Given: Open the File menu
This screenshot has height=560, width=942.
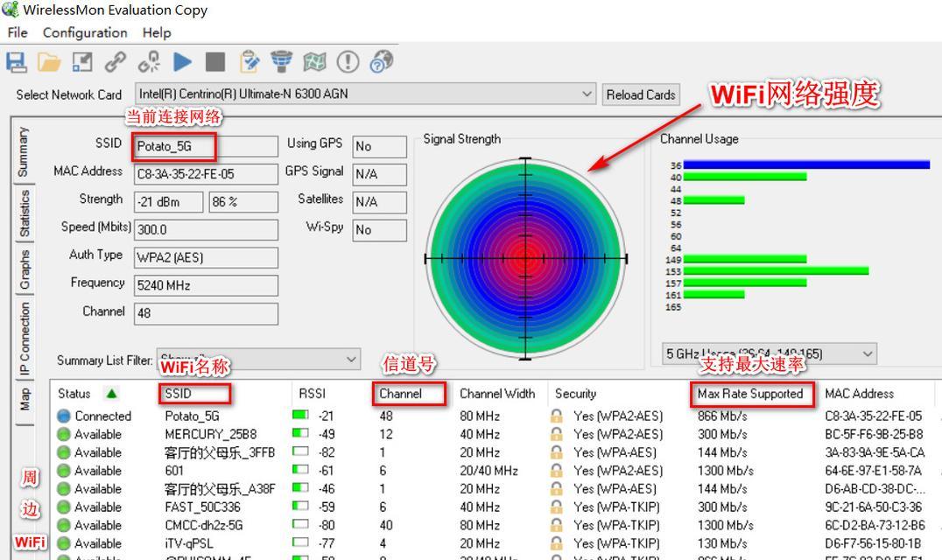Looking at the screenshot, I should 18,32.
